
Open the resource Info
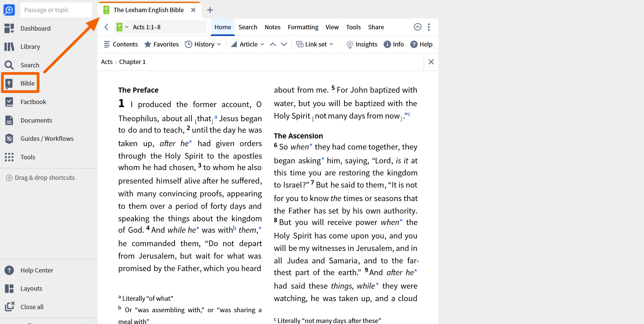click(394, 44)
